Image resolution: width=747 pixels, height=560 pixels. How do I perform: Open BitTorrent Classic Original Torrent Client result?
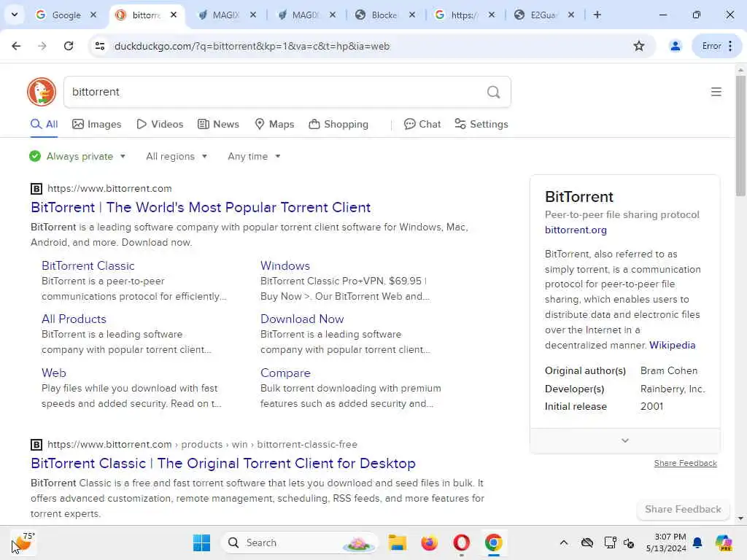point(223,463)
